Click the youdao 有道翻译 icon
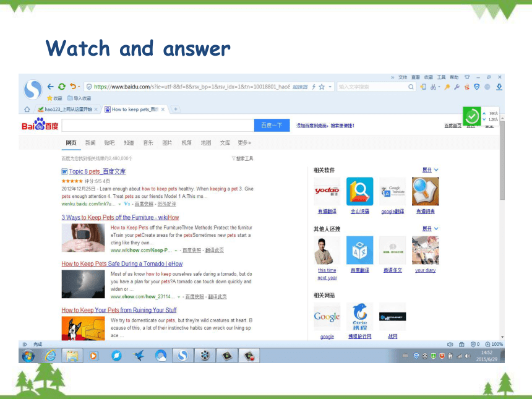Viewport: 532px width, 399px height. coord(327,191)
